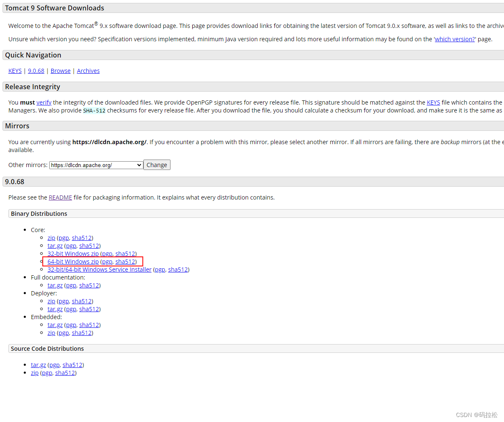Download the Deployer zip distribution
This screenshot has width=504, height=422.
(x=51, y=301)
